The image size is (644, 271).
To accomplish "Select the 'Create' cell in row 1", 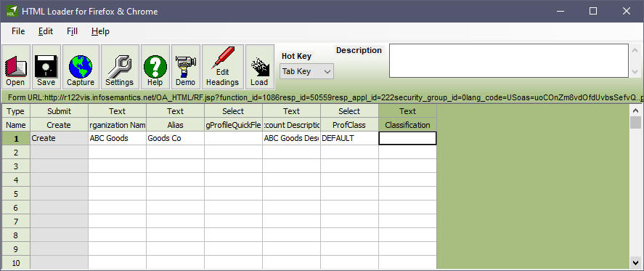I will 59,138.
